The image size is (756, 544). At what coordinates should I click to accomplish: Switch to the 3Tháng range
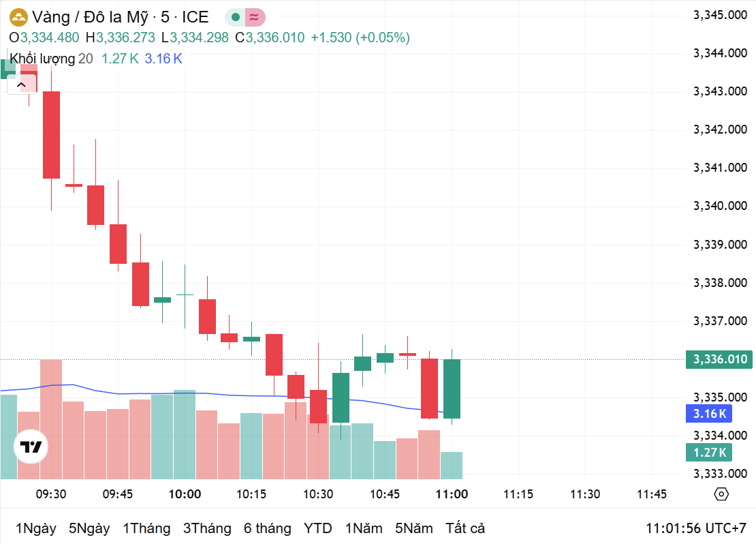(207, 528)
